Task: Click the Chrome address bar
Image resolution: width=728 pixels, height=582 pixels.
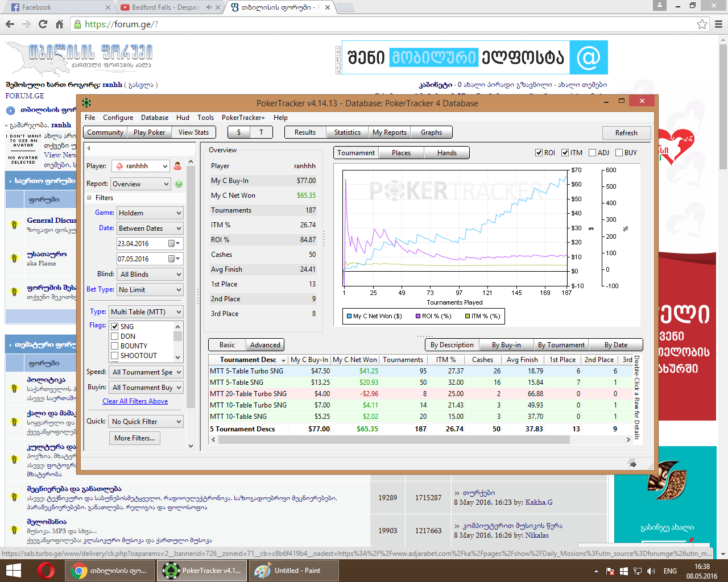Action: tap(389, 24)
